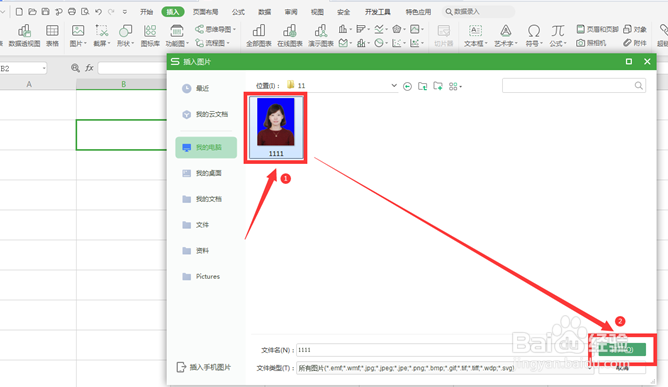Switch to the 开始 Home tab
668x387 pixels.
click(147, 12)
